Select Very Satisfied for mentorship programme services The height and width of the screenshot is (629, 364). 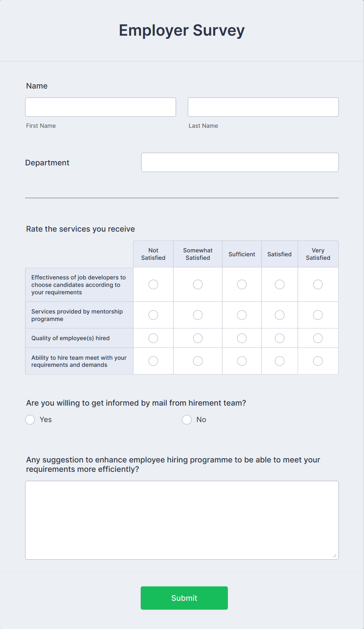pyautogui.click(x=318, y=315)
